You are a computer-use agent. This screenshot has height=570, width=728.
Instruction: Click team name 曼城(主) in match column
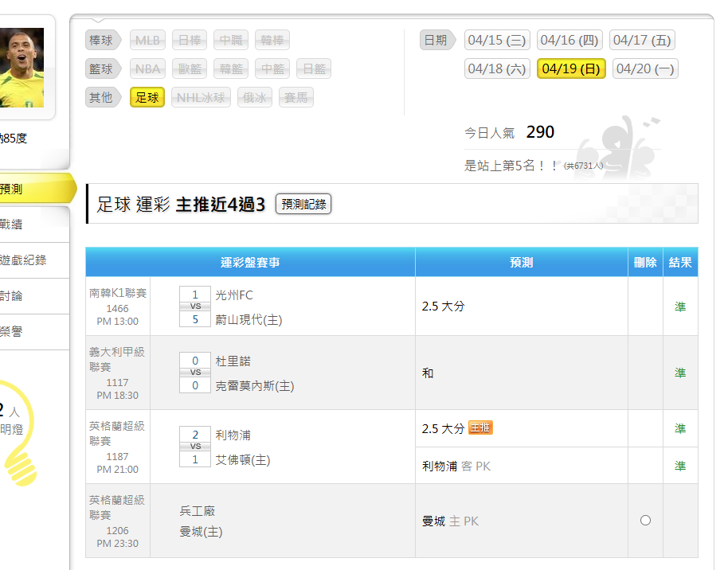click(x=201, y=532)
